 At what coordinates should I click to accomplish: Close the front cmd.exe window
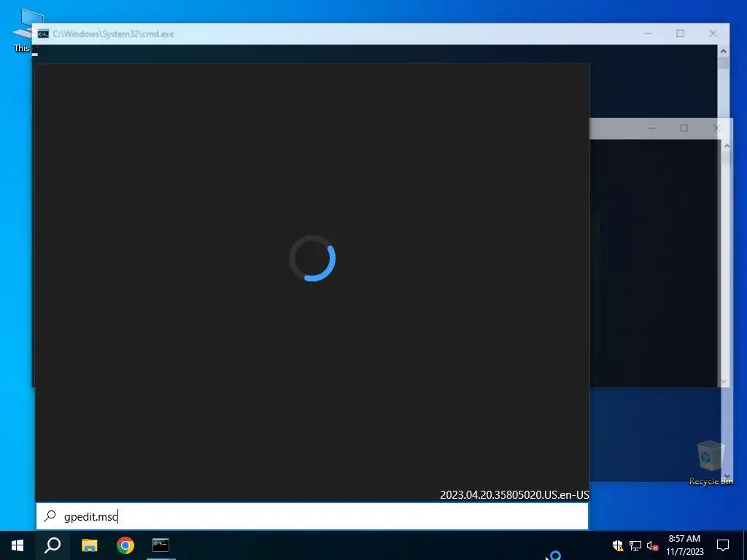coord(713,34)
